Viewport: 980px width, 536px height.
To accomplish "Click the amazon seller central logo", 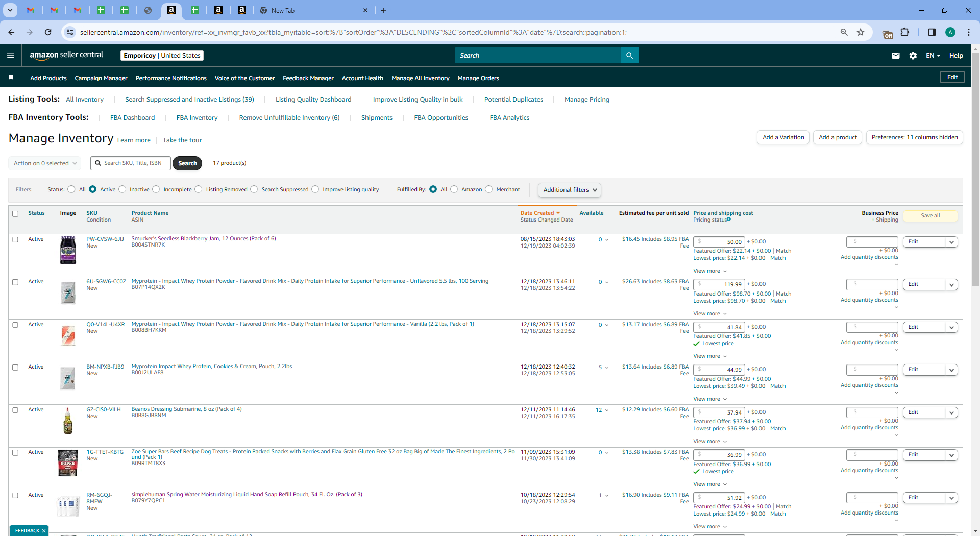I will pos(66,55).
